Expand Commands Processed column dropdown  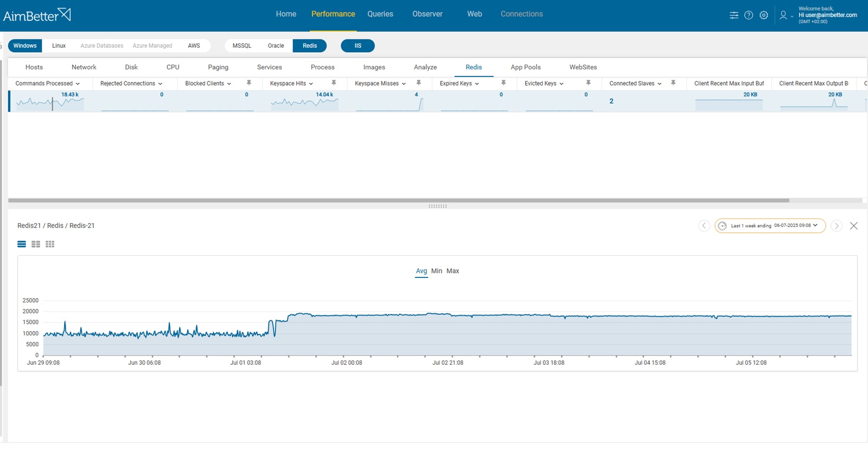tap(78, 84)
